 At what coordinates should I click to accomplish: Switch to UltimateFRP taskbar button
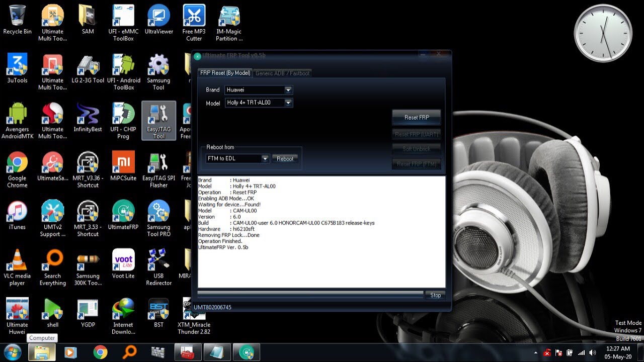[247, 352]
